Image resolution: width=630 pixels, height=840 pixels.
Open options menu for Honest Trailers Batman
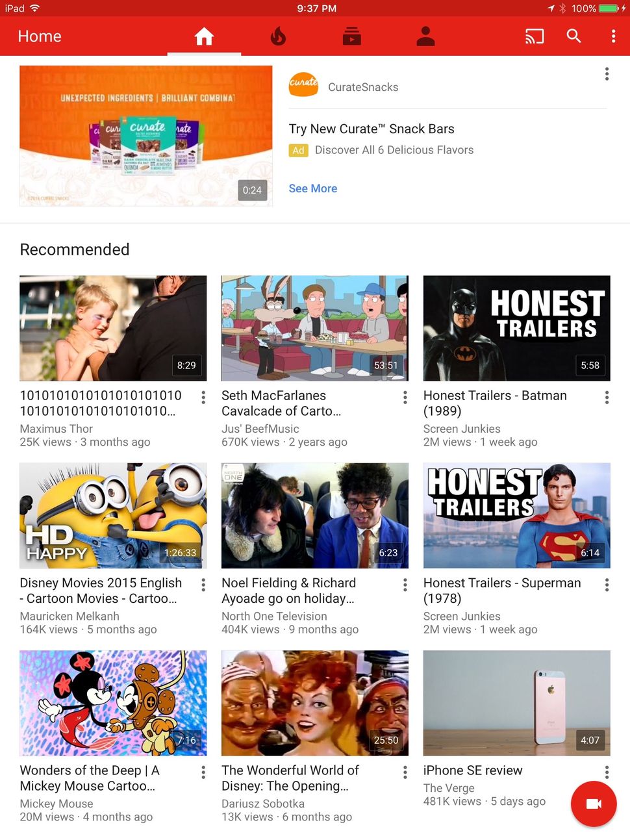[x=607, y=398]
